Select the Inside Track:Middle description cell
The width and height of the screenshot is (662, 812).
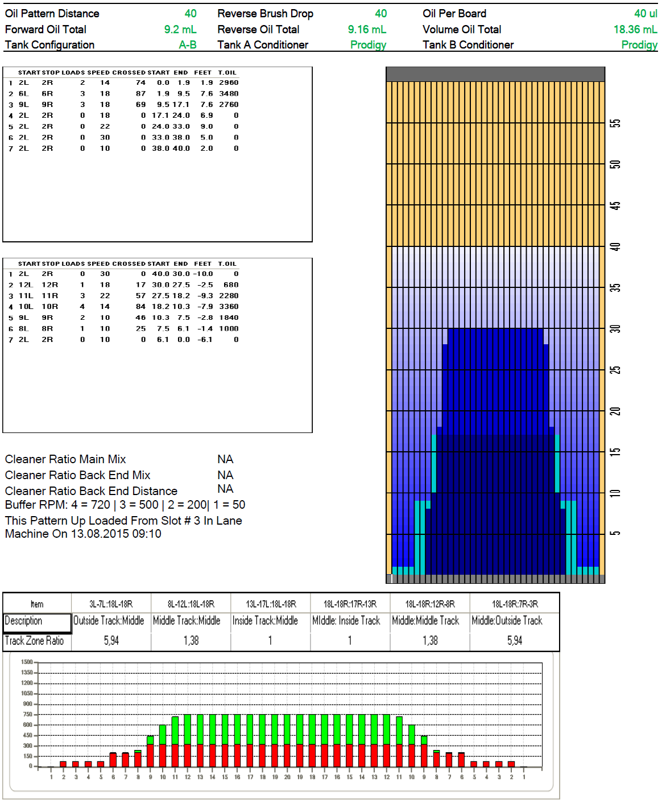[265, 621]
